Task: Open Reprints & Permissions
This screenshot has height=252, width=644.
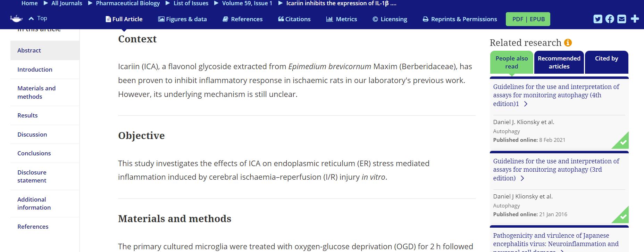Action: coord(460,19)
